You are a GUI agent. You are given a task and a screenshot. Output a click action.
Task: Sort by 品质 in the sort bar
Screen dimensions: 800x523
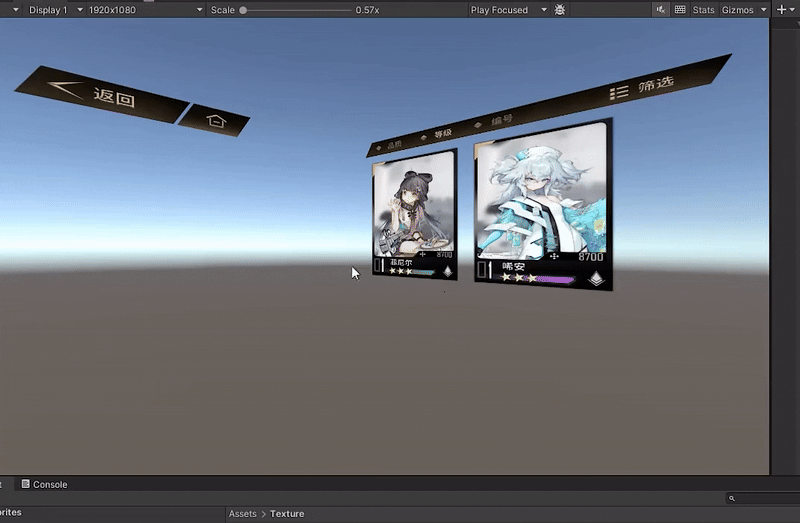pos(394,145)
